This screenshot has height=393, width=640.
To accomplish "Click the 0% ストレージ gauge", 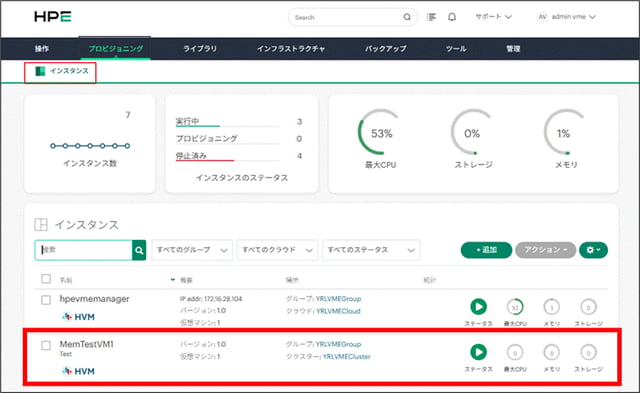I will pos(473,133).
